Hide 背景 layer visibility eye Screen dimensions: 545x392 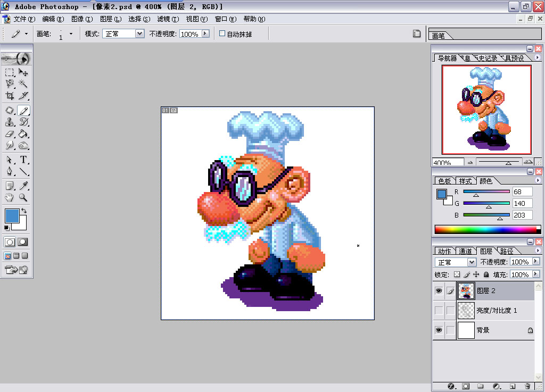click(x=439, y=330)
